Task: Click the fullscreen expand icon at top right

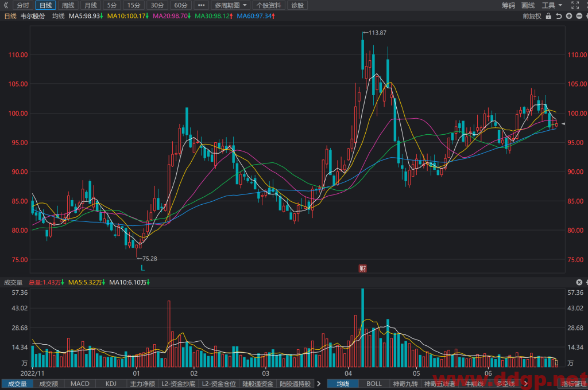Action: pyautogui.click(x=575, y=5)
